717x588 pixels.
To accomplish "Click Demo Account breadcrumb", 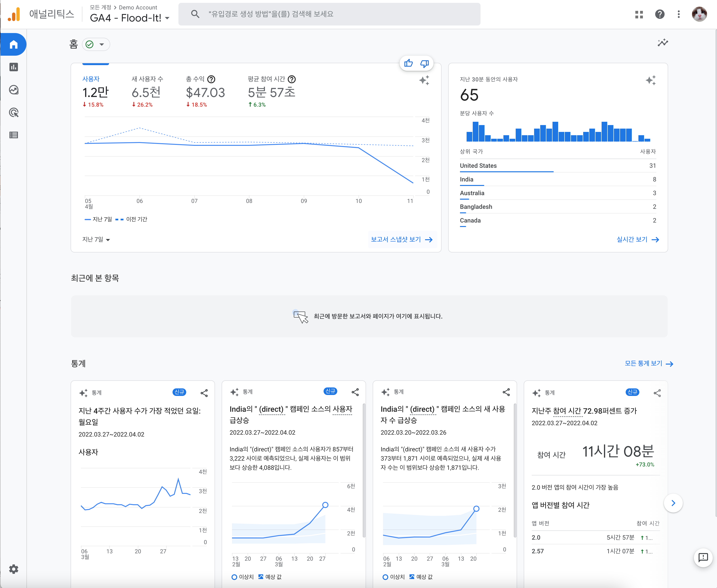I will pos(138,8).
